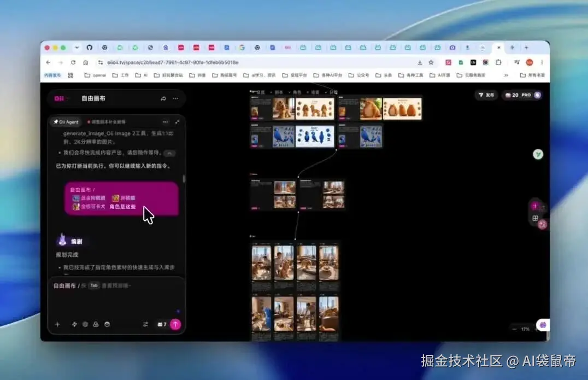The image size is (588, 380).
Task: Open the blue parrot character sheet thumbnail
Action: pyautogui.click(x=315, y=136)
